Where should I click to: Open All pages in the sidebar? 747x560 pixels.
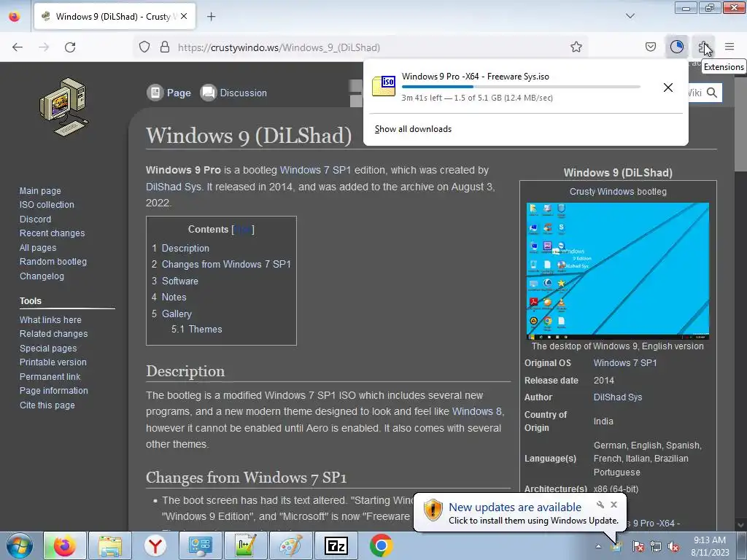38,248
